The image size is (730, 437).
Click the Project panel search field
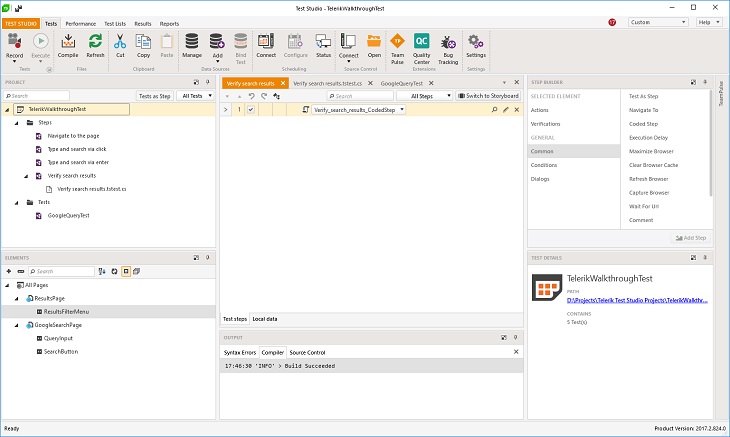point(36,96)
